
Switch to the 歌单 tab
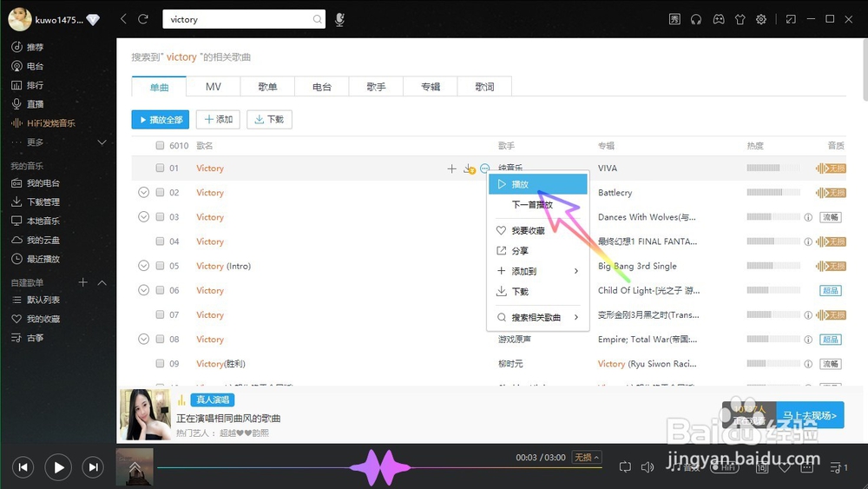point(267,86)
